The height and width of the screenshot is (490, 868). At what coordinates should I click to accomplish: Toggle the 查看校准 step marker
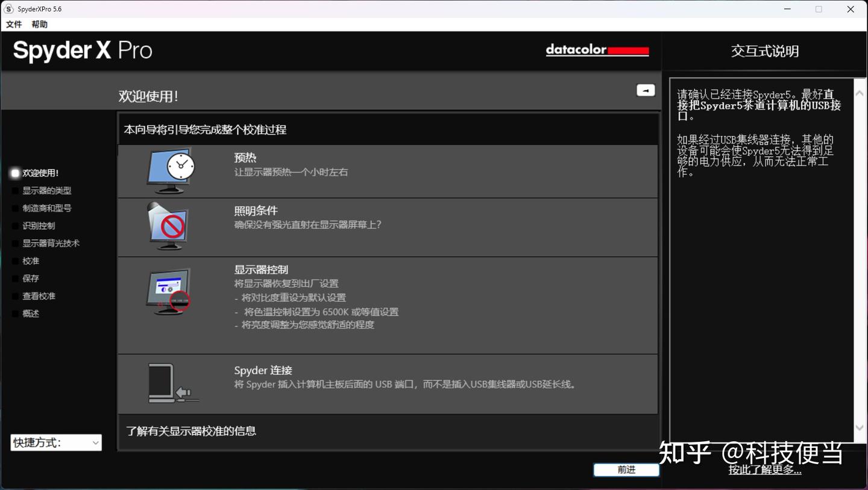[14, 296]
